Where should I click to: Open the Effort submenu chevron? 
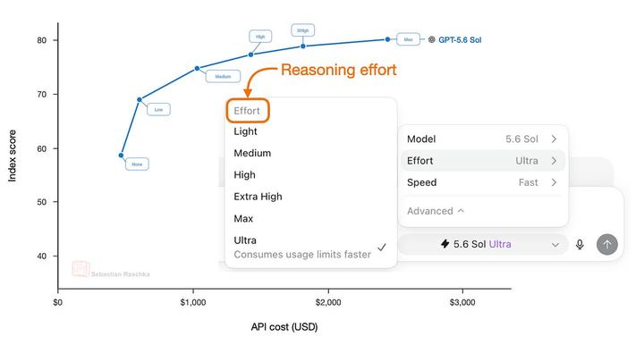[x=554, y=161]
